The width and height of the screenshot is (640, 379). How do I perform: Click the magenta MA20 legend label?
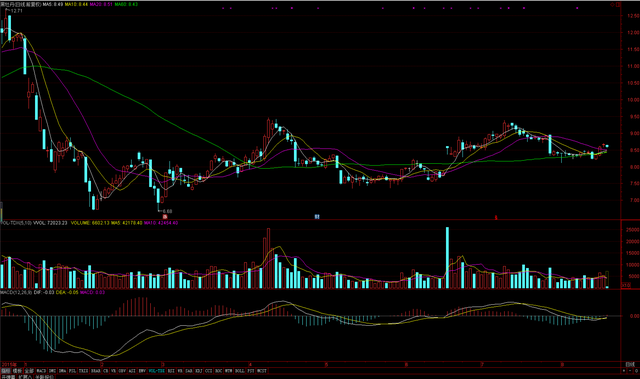click(101, 4)
